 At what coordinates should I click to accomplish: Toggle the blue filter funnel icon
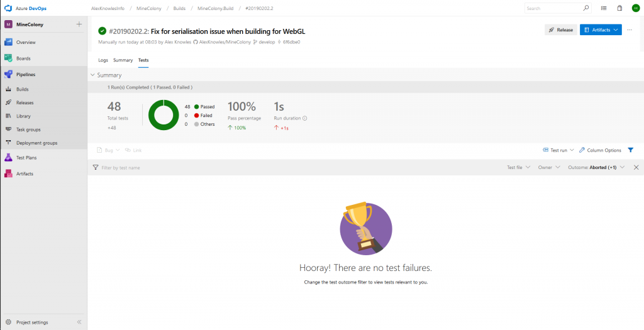(x=630, y=150)
